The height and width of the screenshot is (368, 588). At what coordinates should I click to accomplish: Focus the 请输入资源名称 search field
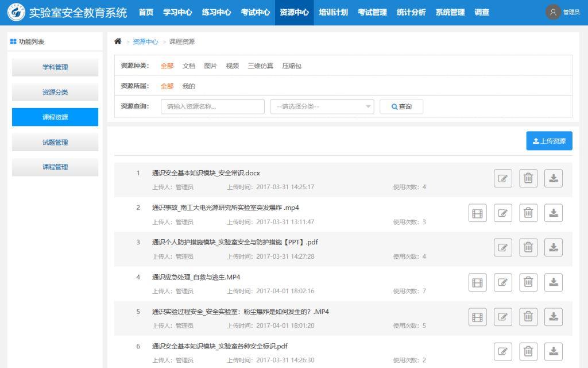[x=212, y=106]
